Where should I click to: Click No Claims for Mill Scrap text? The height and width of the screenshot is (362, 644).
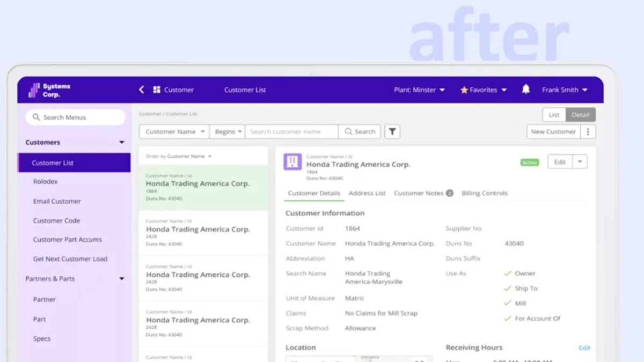[x=381, y=313]
